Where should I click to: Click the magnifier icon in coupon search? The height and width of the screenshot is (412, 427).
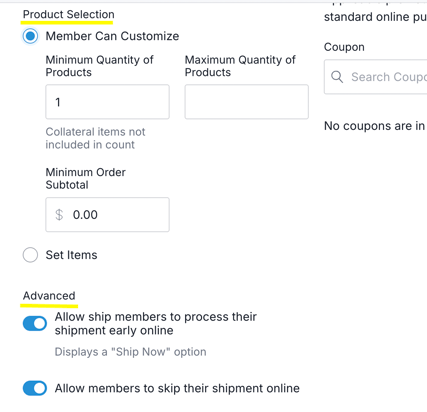point(337,77)
